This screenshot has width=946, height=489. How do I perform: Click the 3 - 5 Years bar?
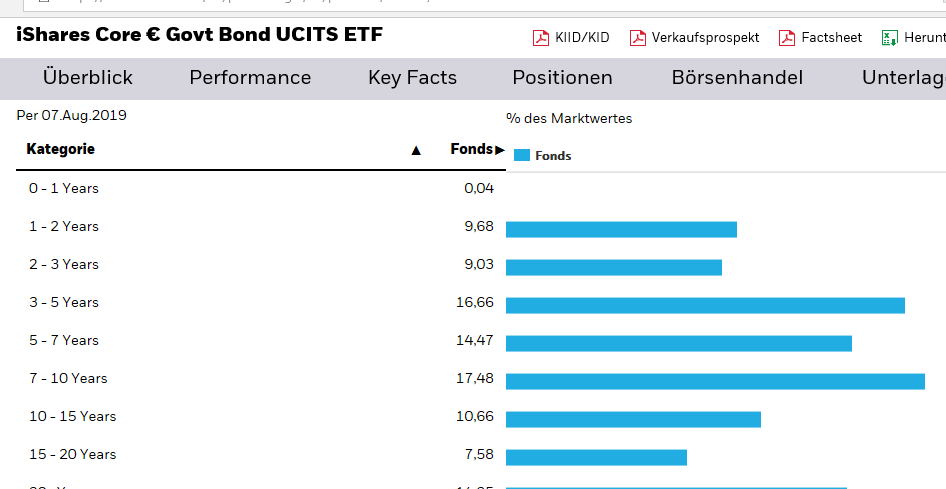[705, 305]
